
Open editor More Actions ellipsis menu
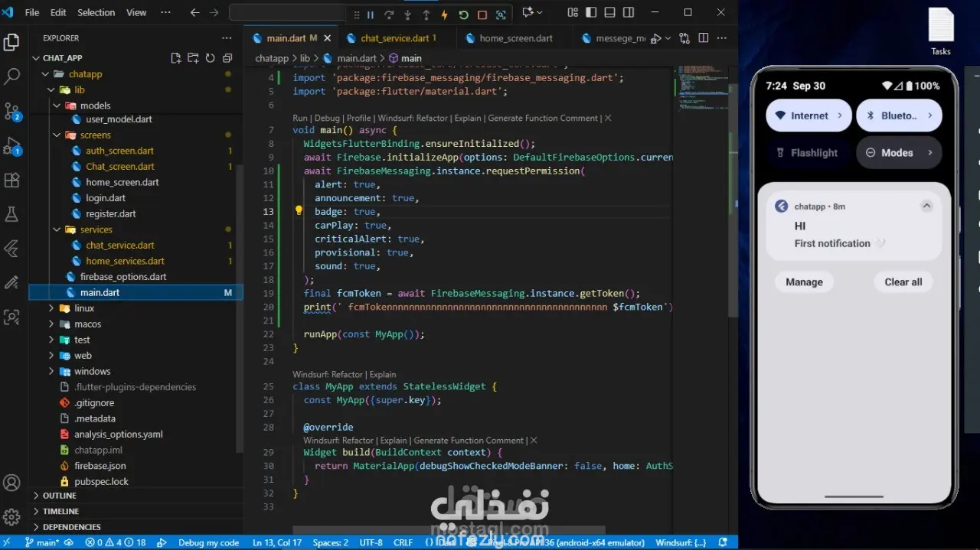(x=722, y=38)
